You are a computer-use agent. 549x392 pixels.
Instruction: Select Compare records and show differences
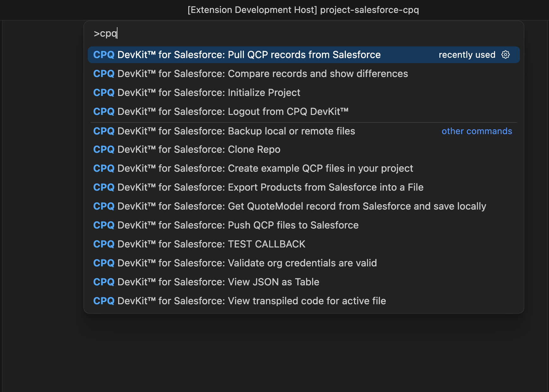coord(304,74)
